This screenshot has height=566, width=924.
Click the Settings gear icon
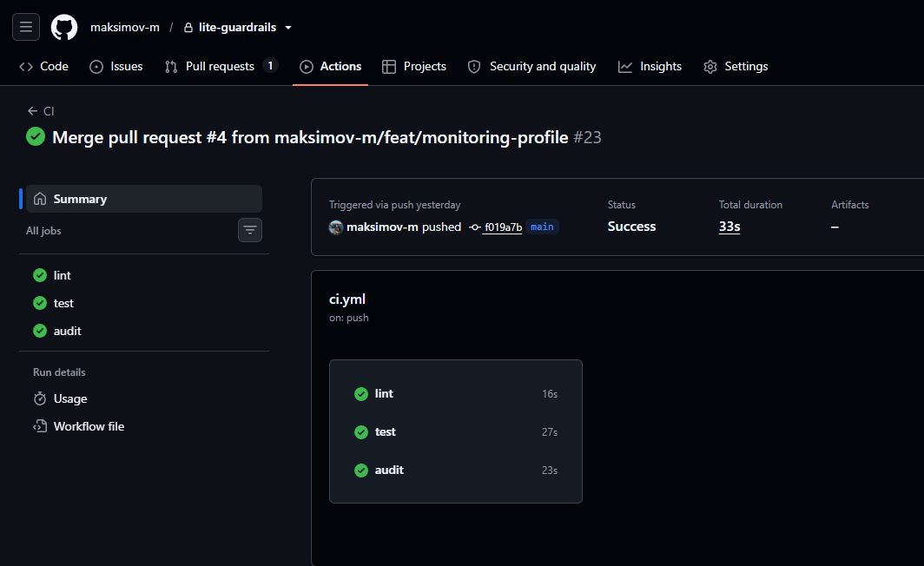coord(710,67)
